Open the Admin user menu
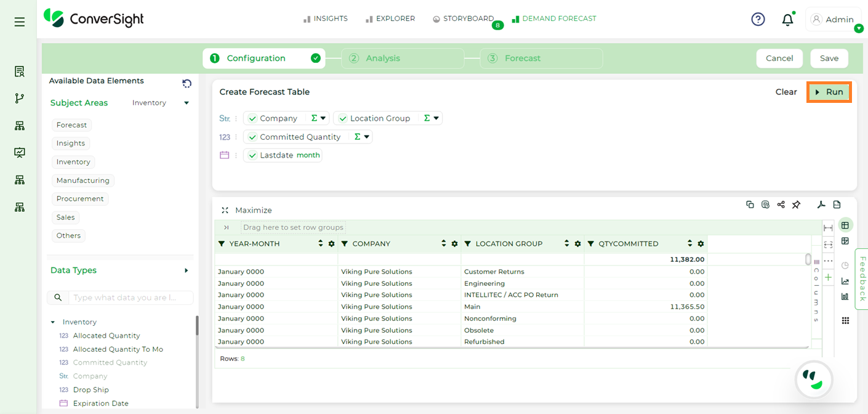868x414 pixels. (x=834, y=20)
